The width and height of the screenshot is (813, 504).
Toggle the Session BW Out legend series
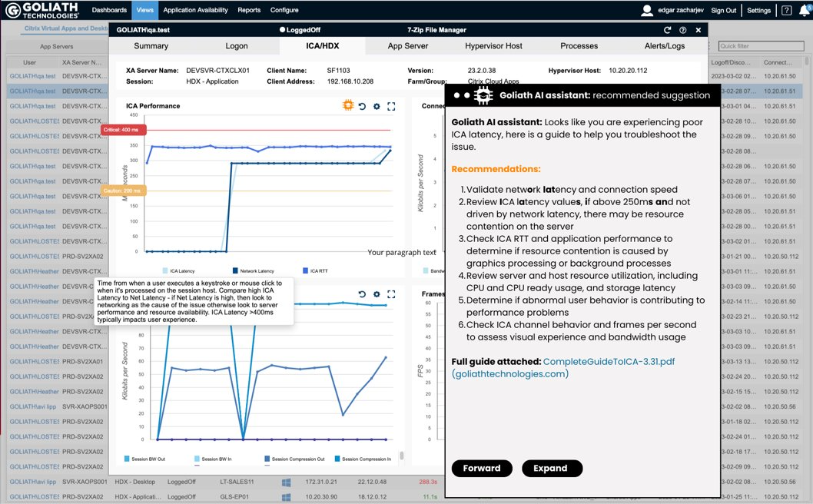click(144, 459)
